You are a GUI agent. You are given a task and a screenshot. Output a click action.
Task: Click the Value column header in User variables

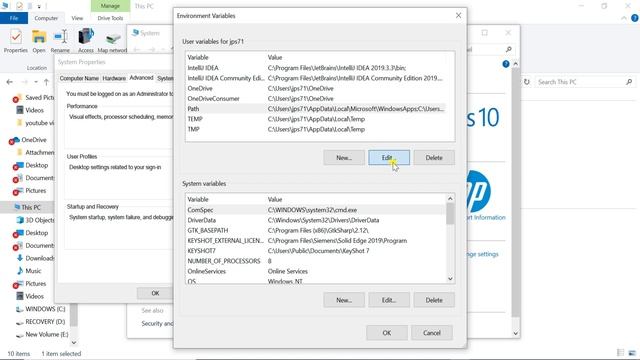pos(275,58)
